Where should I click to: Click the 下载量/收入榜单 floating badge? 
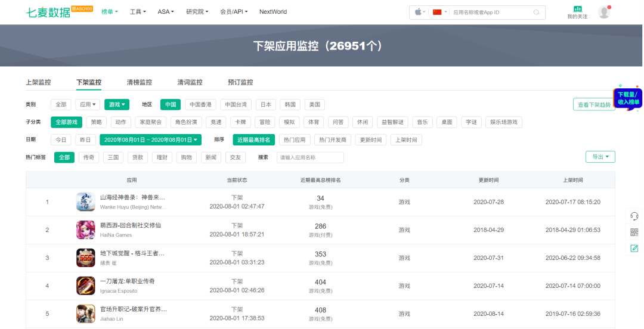628,98
